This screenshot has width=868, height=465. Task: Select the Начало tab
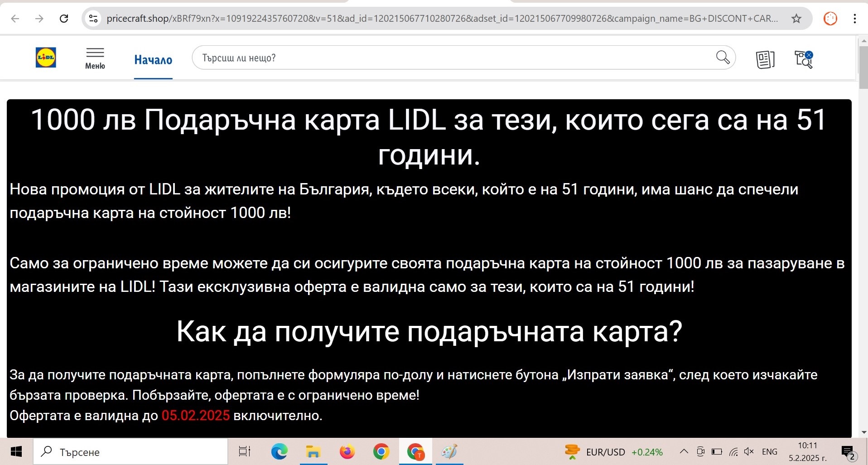(x=153, y=60)
